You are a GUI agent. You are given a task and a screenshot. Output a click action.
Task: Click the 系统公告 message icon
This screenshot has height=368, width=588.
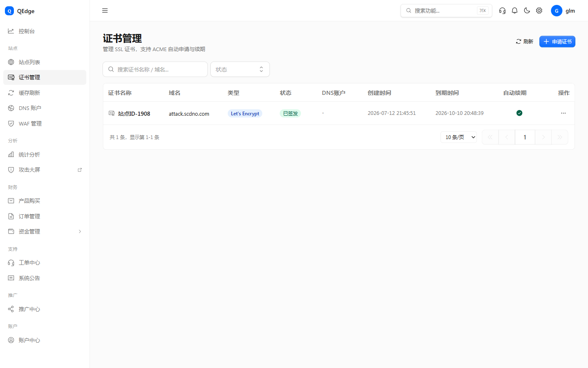click(11, 278)
